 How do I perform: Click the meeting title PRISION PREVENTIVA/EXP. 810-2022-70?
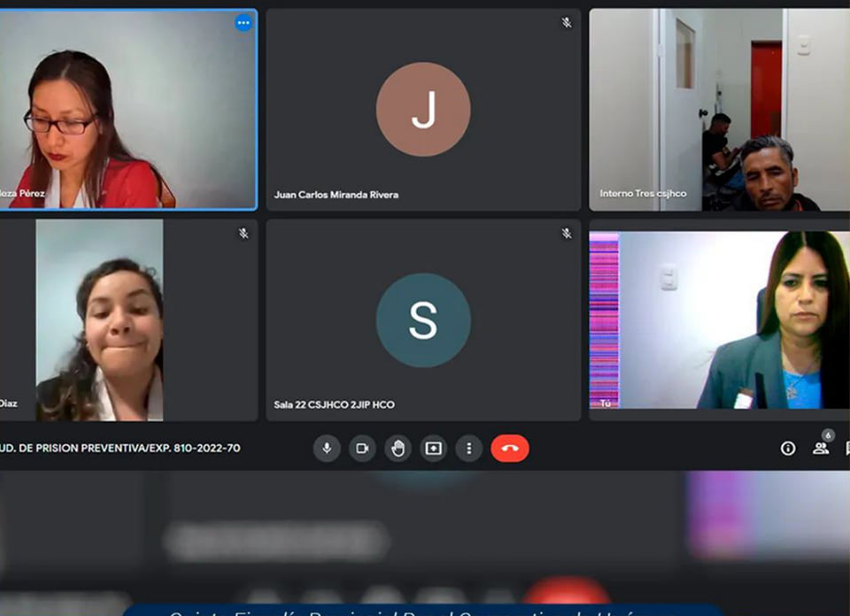pos(120,448)
